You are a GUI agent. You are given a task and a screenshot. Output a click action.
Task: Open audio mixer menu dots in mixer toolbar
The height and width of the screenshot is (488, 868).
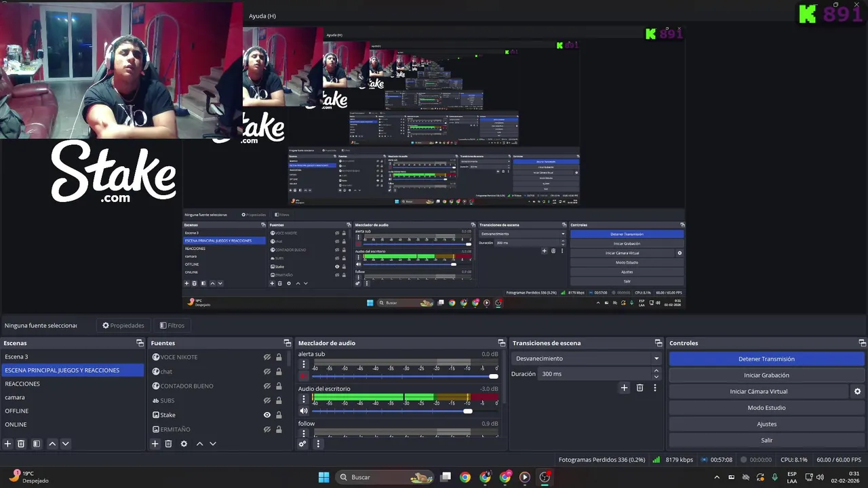(317, 444)
